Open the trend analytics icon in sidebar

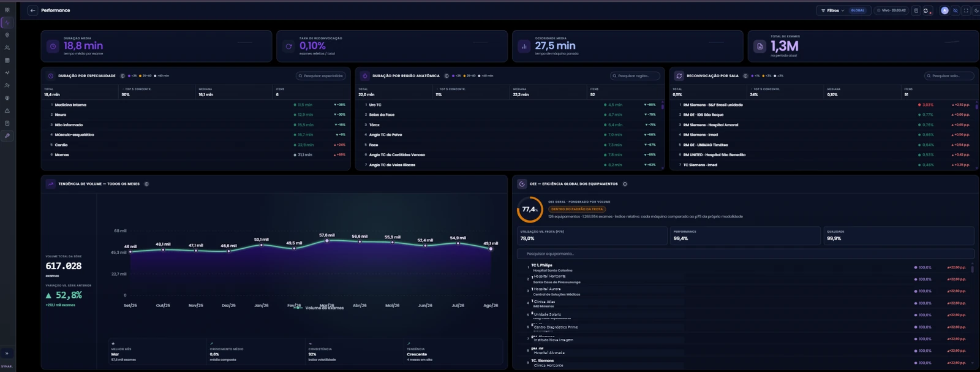tap(7, 73)
